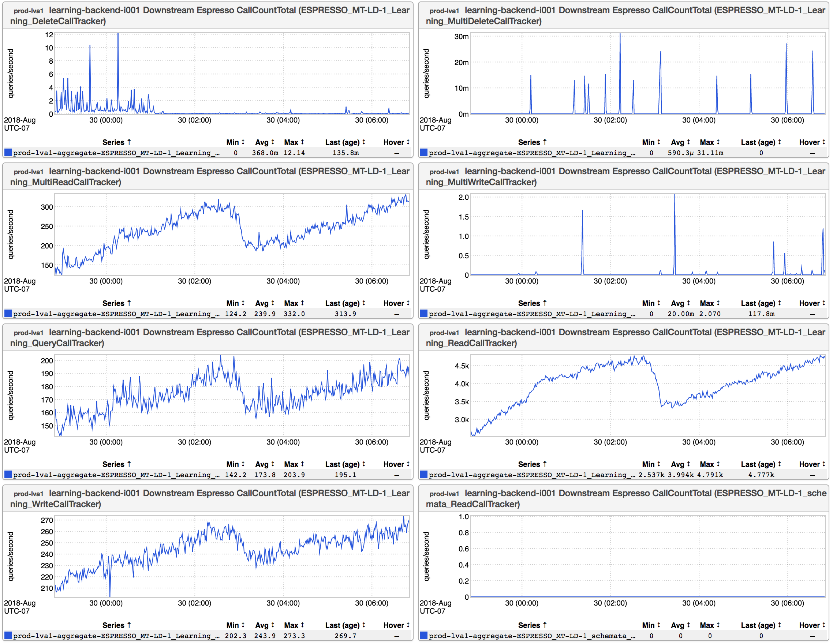Click Last (age) header in WriteCallTracker legend

pyautogui.click(x=342, y=625)
